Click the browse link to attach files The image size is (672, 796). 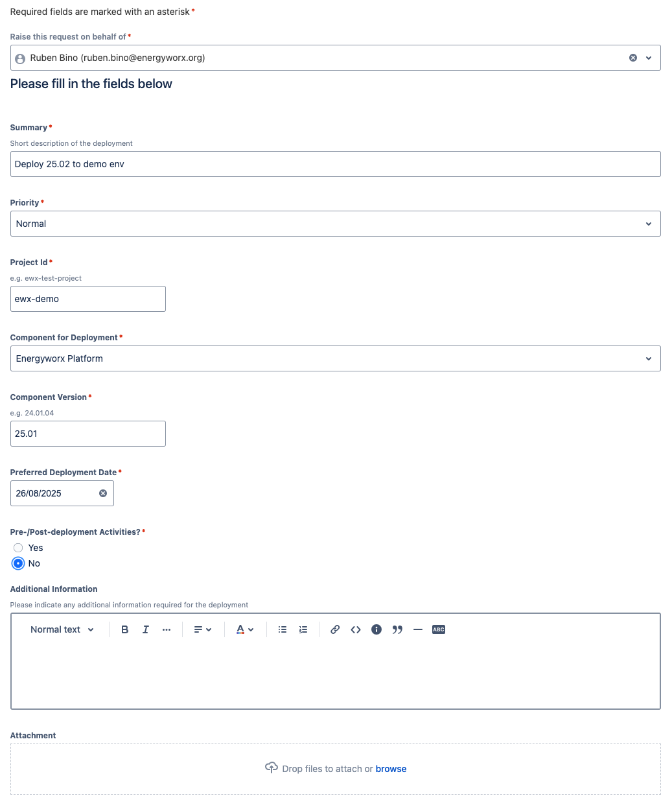(391, 769)
